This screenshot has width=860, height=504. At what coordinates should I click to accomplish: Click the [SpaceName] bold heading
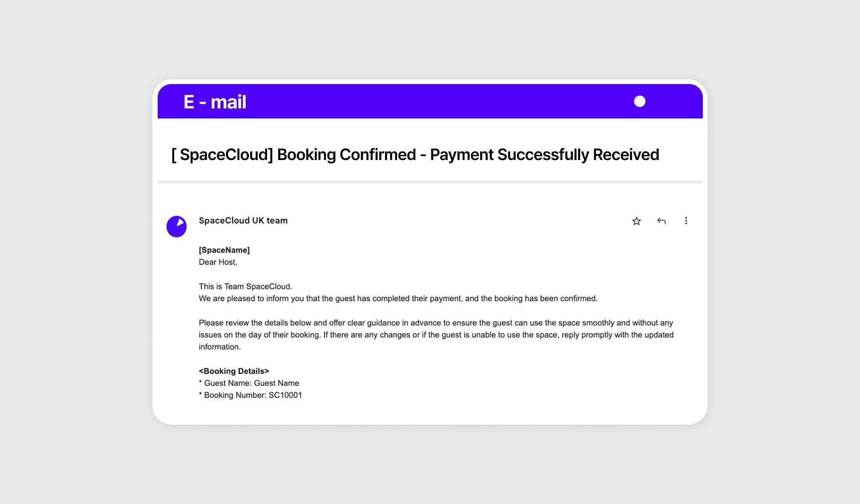[224, 250]
